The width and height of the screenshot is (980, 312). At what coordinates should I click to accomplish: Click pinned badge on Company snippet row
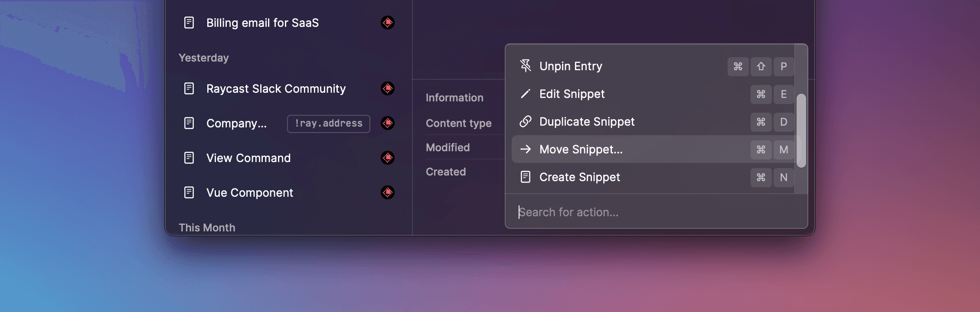click(x=388, y=123)
